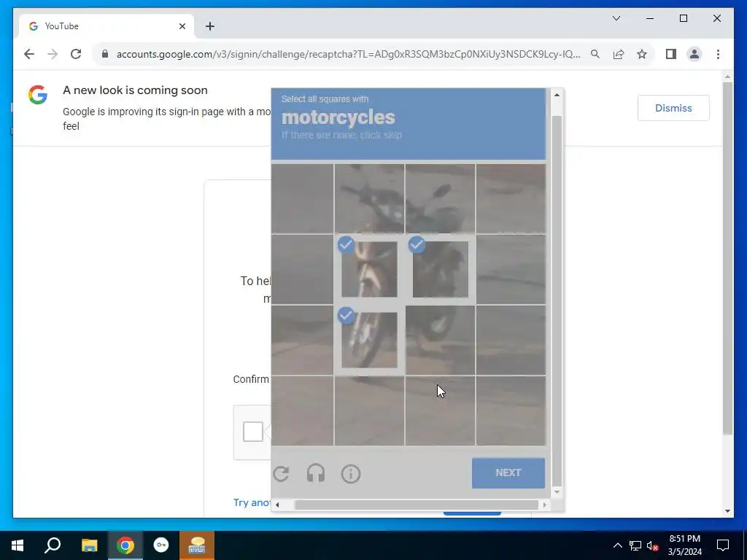Image resolution: width=747 pixels, height=560 pixels.
Task: Click the page vertical scrollbar thumb
Action: click(727, 258)
